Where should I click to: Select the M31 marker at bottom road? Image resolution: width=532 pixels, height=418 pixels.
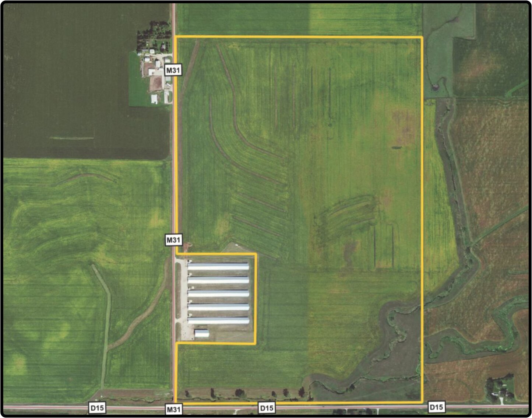click(x=175, y=408)
